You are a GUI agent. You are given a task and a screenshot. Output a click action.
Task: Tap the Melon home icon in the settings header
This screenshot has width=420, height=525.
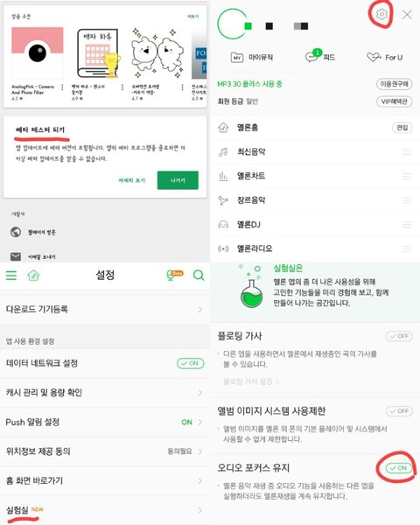coord(33,276)
